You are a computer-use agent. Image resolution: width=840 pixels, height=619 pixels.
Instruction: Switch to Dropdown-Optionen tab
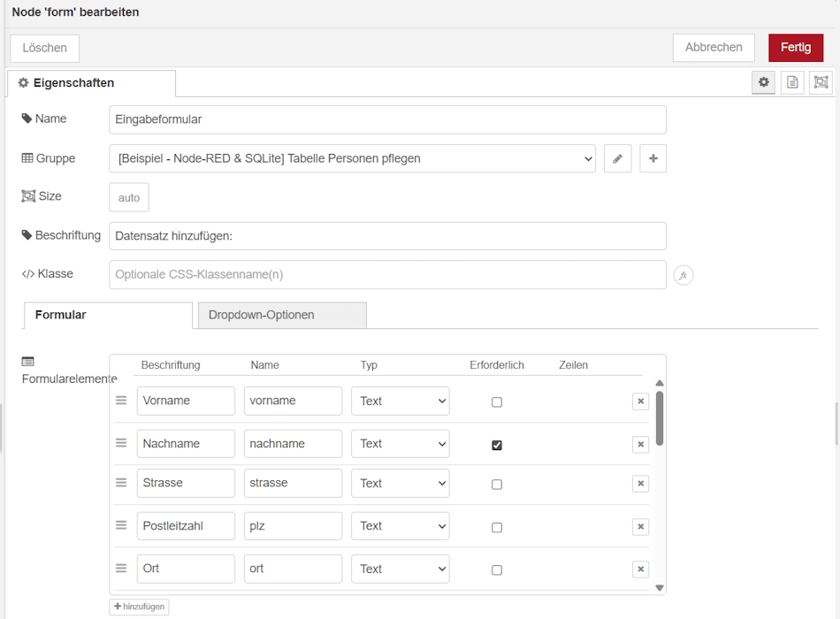[x=281, y=315]
